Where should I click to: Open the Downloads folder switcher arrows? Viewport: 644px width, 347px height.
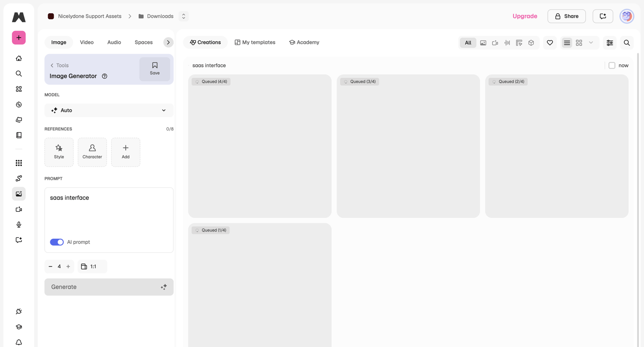tap(184, 16)
